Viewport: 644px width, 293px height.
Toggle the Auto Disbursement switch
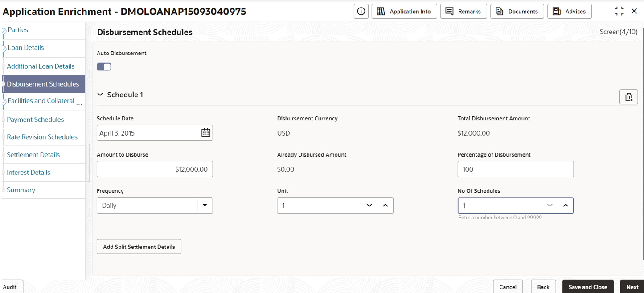[x=104, y=67]
